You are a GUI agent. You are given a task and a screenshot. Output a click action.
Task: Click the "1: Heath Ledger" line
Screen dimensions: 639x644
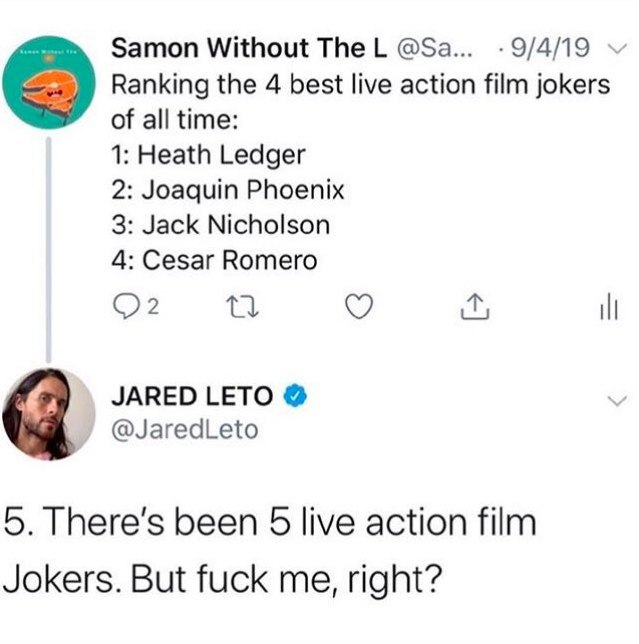click(208, 156)
